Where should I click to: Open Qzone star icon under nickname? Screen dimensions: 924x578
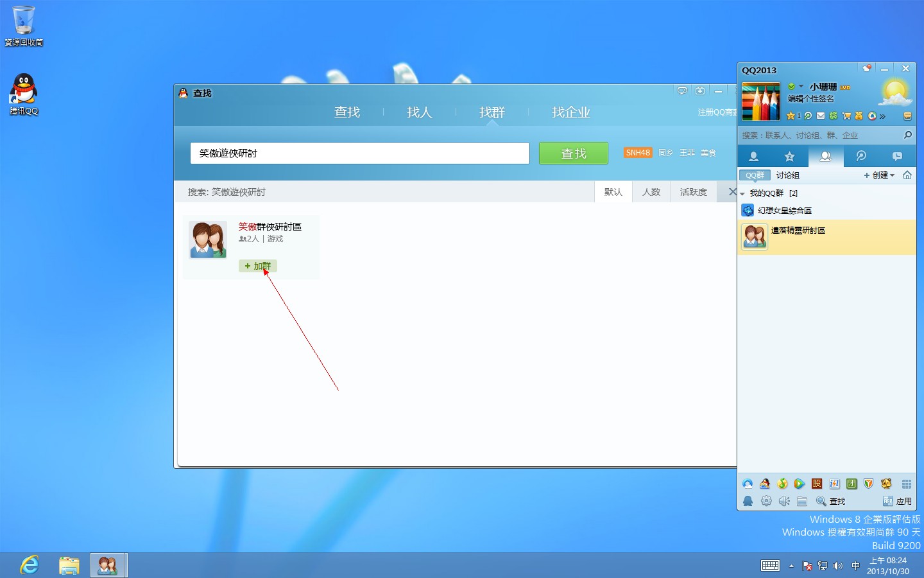(x=791, y=116)
